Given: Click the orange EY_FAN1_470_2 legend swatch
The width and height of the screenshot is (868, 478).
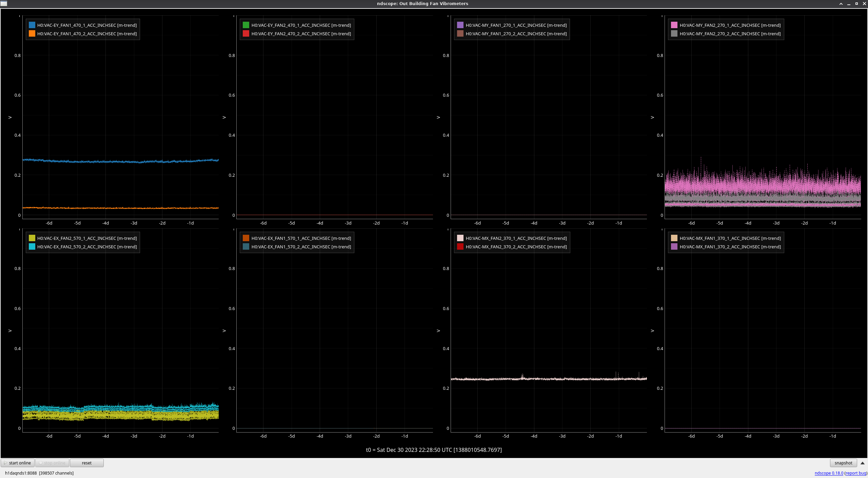Looking at the screenshot, I should [32, 34].
